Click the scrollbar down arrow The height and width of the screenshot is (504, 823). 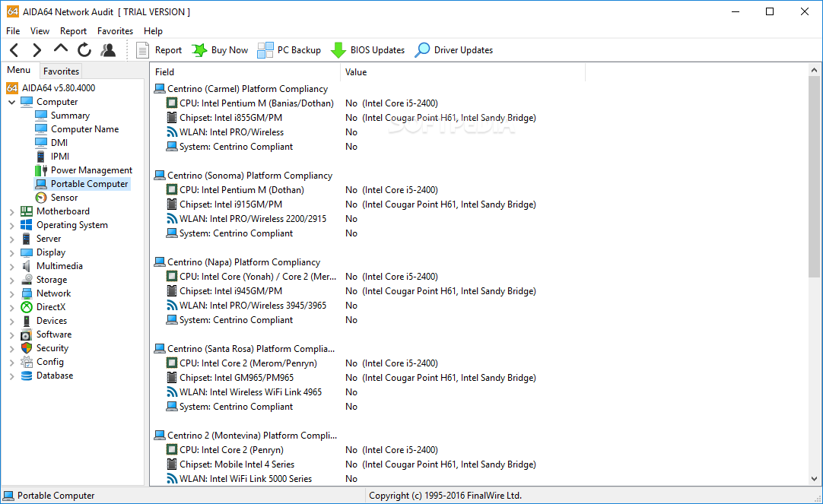tap(814, 478)
